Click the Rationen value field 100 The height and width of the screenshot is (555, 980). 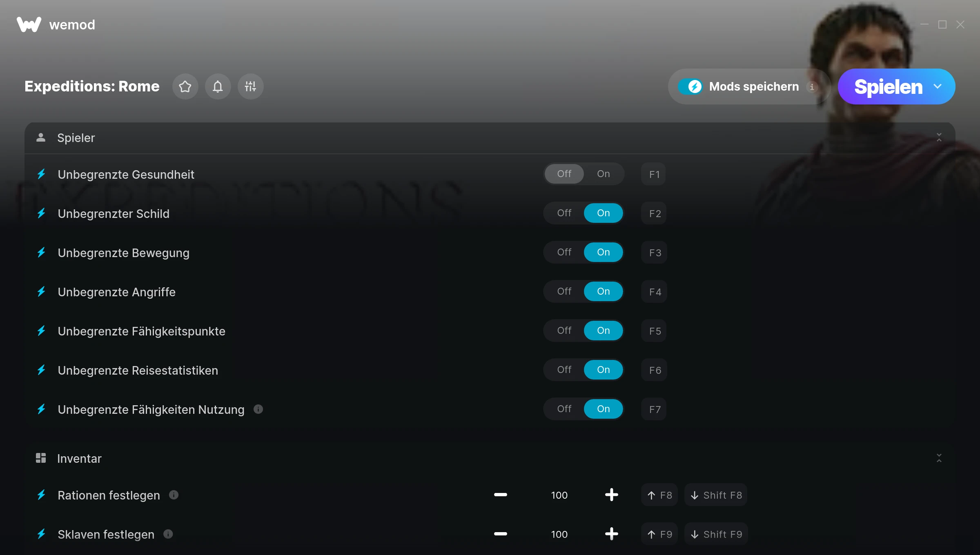[x=559, y=495]
